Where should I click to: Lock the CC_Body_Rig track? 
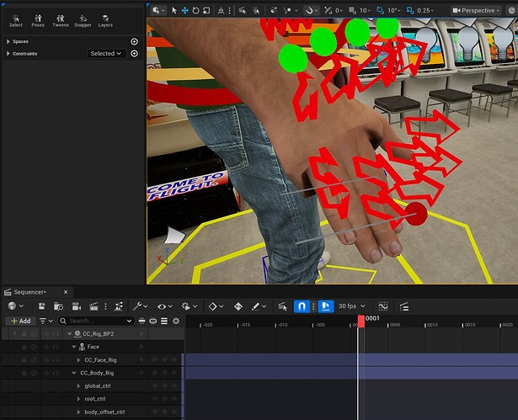(x=24, y=373)
